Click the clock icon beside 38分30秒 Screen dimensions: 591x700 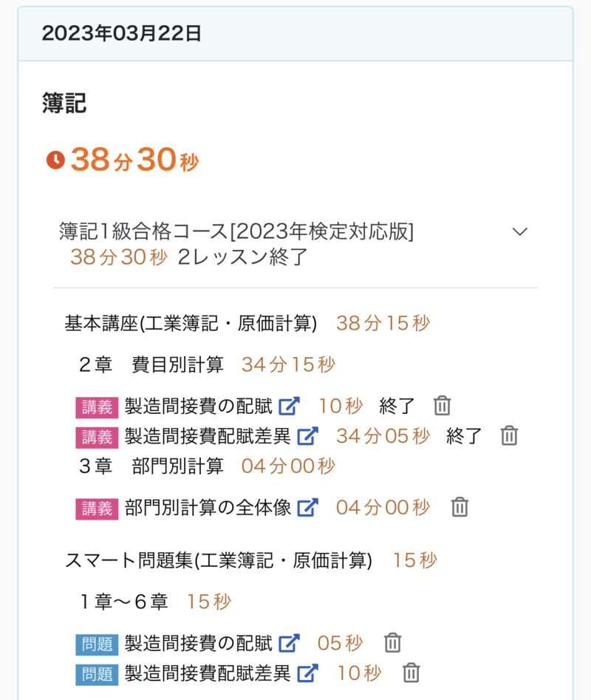point(55,160)
